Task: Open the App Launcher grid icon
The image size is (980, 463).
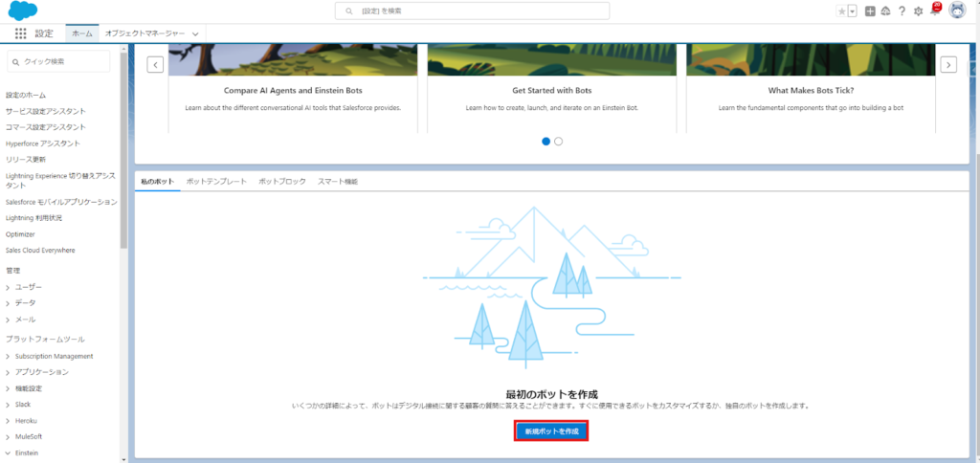Action: [21, 33]
